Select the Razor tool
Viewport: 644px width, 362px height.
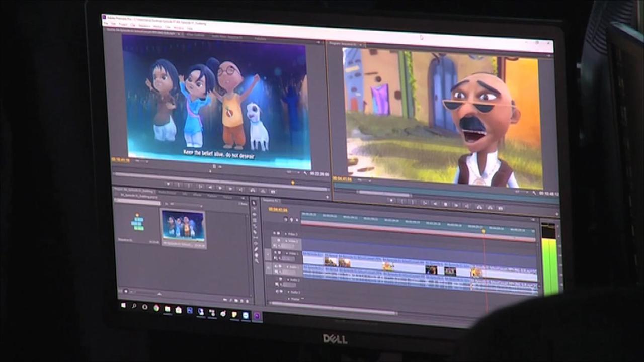[x=255, y=232]
